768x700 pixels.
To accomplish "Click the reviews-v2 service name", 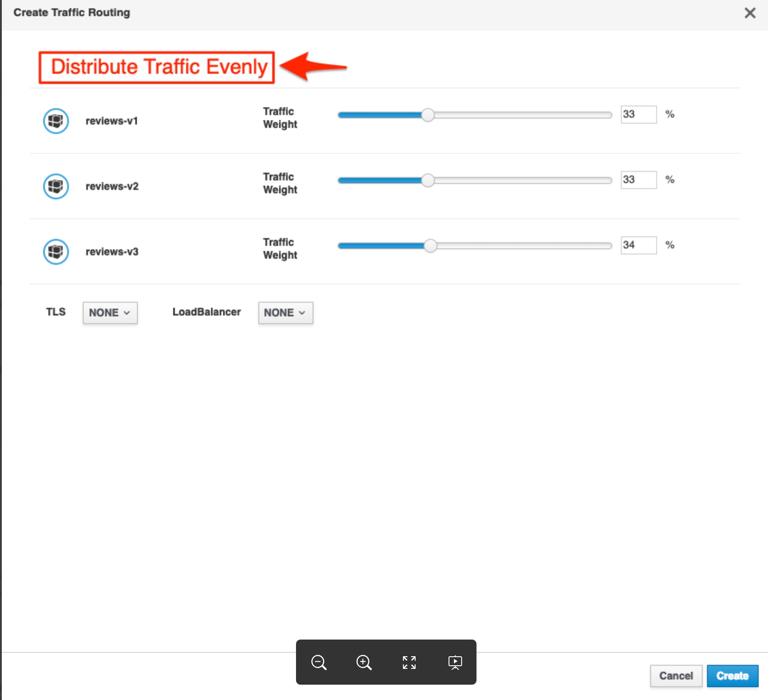I will (112, 186).
